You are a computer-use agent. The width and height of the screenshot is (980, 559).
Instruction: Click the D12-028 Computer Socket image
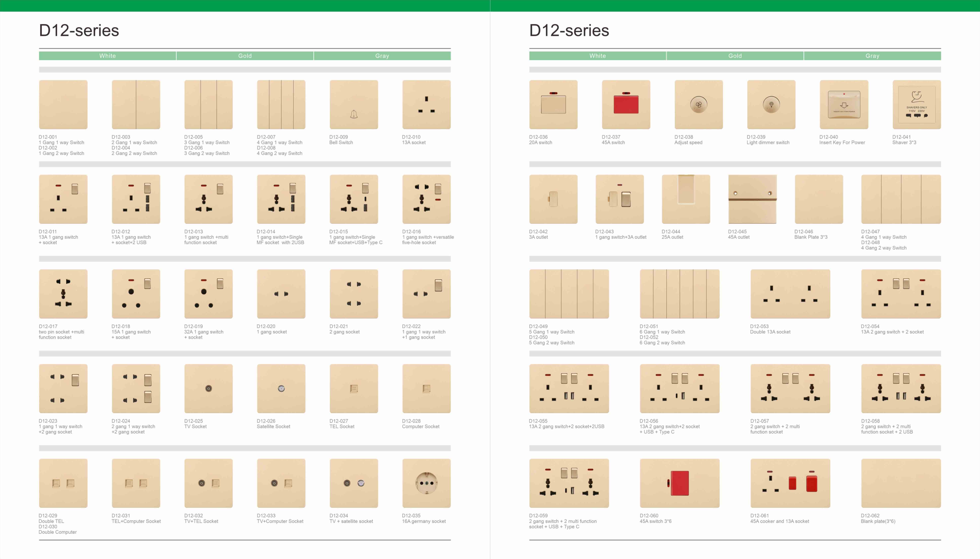426,388
